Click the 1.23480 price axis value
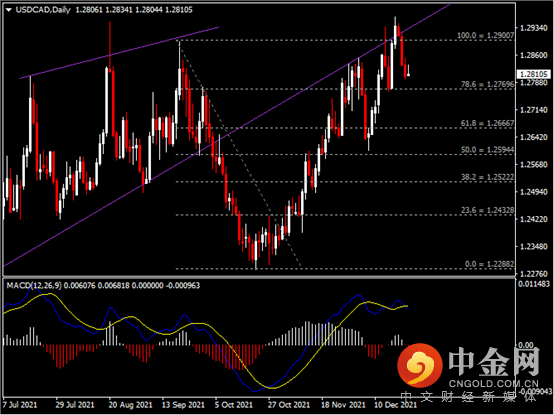The width and height of the screenshot is (554, 415). tap(534, 247)
